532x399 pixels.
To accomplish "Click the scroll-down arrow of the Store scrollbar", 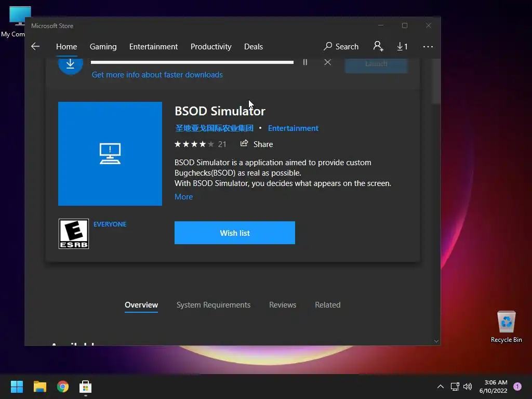I will pyautogui.click(x=436, y=341).
